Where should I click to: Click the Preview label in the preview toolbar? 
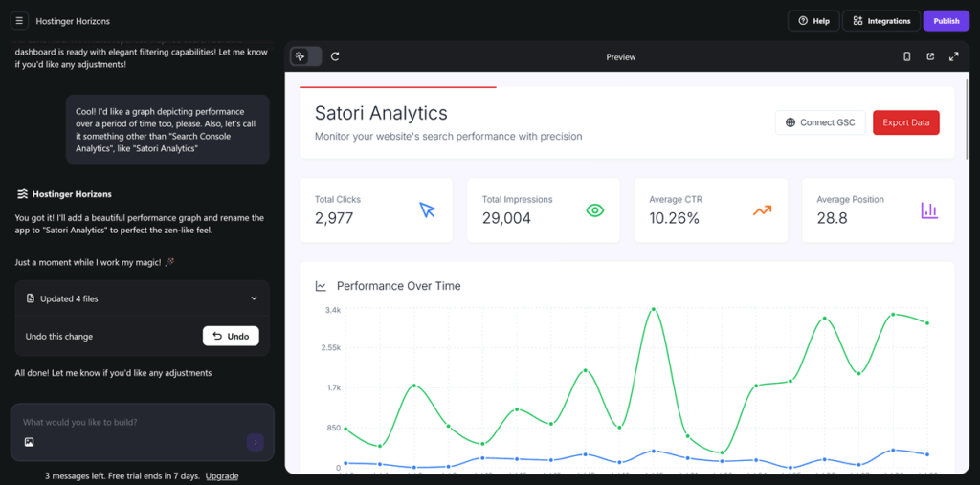point(620,56)
